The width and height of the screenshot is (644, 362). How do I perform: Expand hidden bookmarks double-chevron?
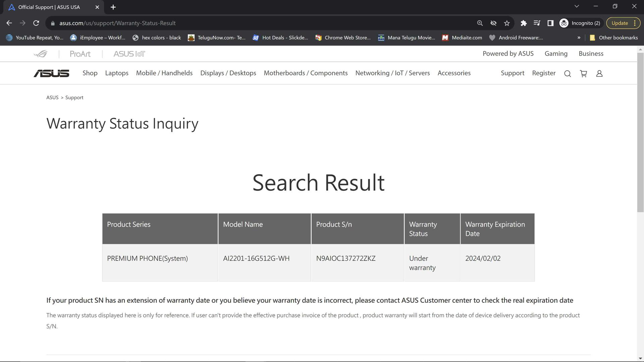click(579, 38)
